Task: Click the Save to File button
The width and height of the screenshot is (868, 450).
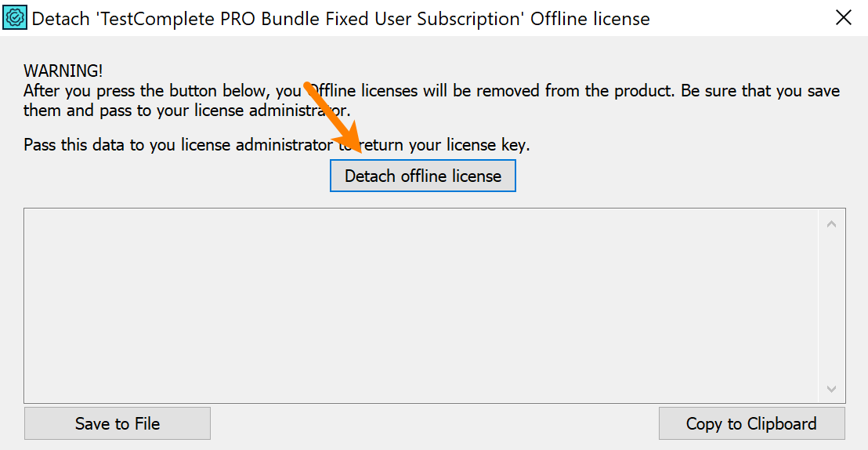Action: tap(118, 423)
